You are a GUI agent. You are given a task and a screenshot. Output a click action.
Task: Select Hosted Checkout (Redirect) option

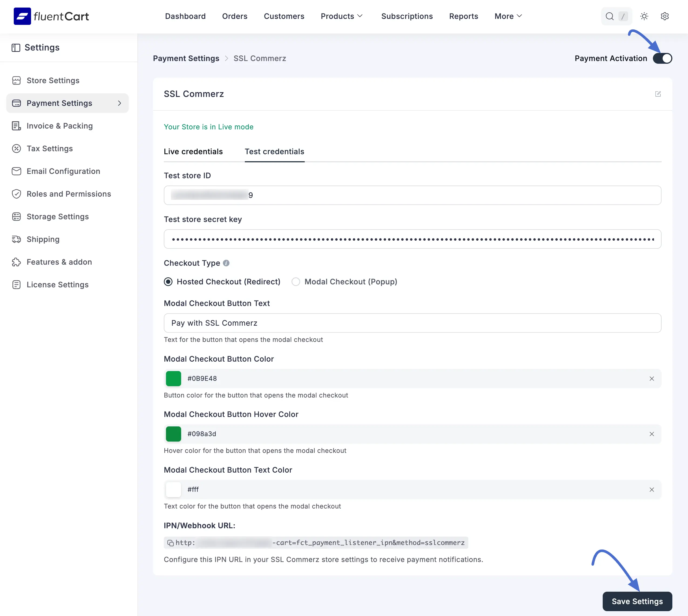point(222,282)
